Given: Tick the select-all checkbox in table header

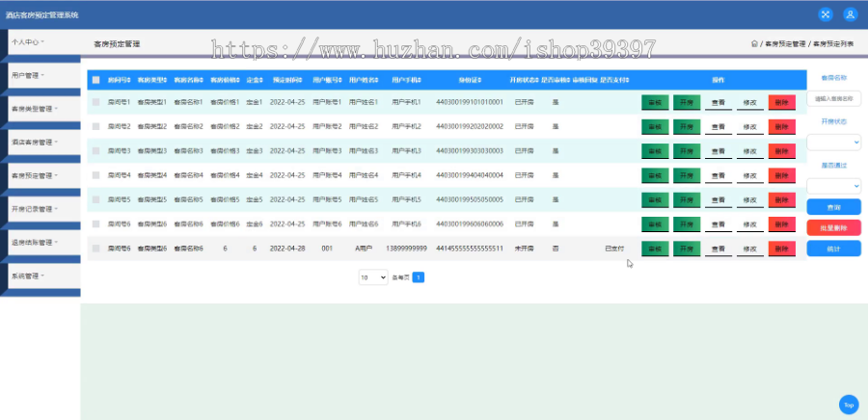Looking at the screenshot, I should (x=96, y=80).
